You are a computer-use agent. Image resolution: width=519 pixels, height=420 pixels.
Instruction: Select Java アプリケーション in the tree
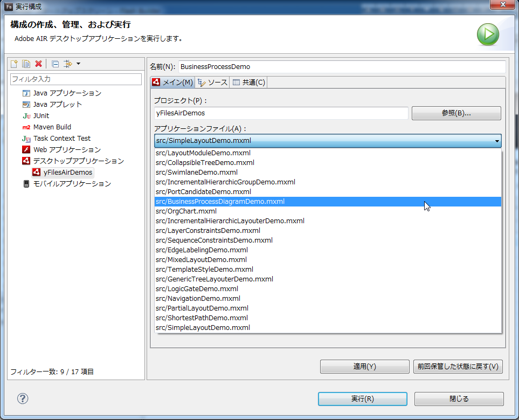(62, 93)
